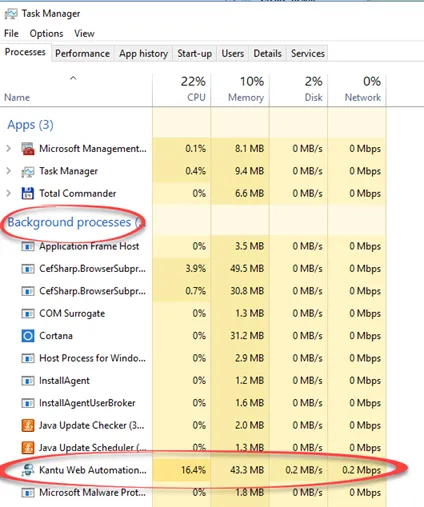Screen dimensions: 424x507
Task: Click the Cortana process icon
Action: [28, 336]
